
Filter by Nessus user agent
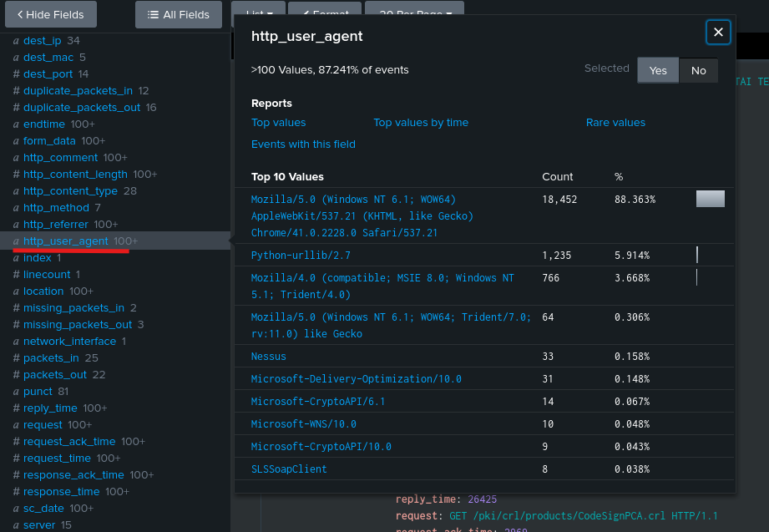pos(268,357)
